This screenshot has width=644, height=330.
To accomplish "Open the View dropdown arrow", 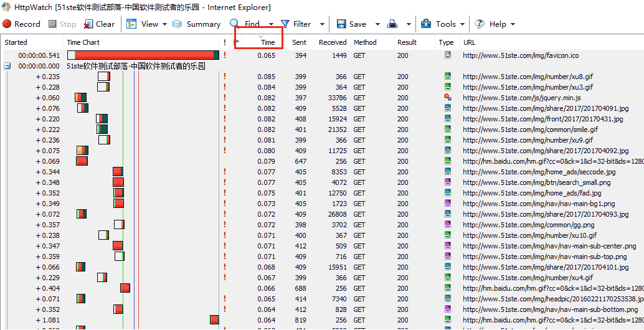I will [164, 25].
